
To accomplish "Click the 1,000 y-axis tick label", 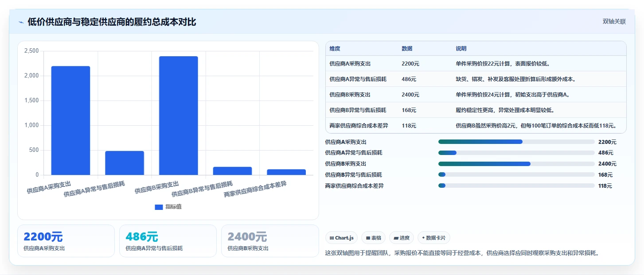I will (x=31, y=125).
